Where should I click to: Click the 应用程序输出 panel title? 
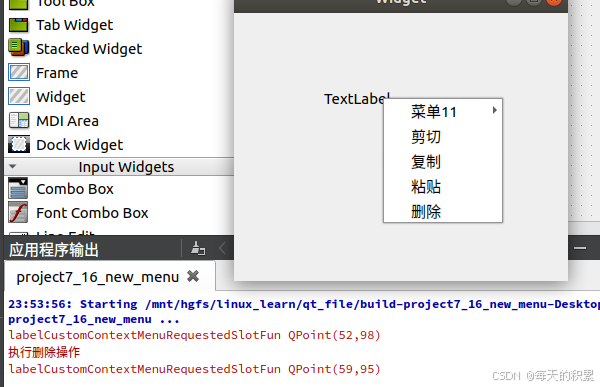[54, 250]
